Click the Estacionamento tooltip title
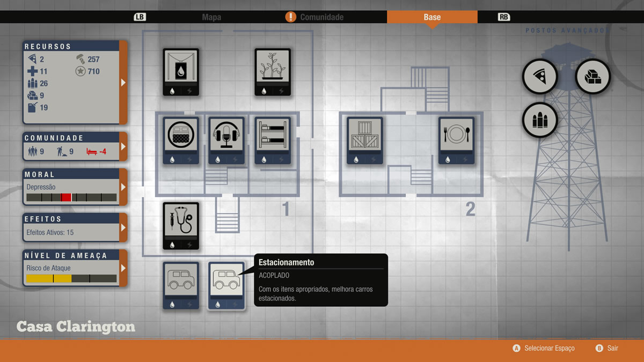This screenshot has height=362, width=644. point(287,262)
